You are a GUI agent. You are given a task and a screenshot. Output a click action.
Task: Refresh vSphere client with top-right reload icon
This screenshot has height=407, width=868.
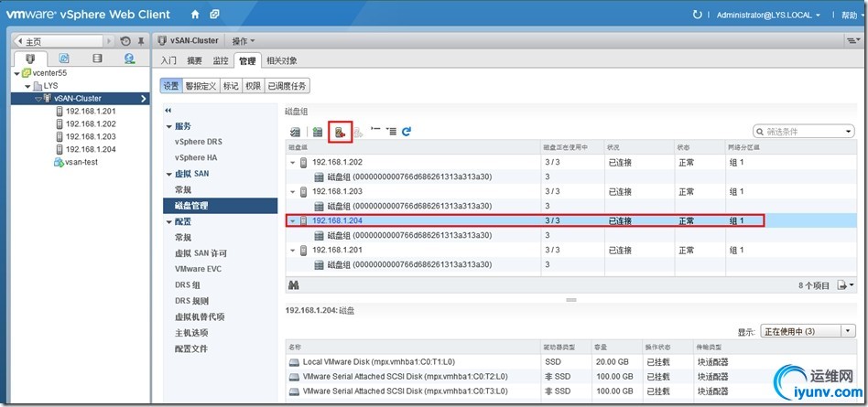pos(697,15)
